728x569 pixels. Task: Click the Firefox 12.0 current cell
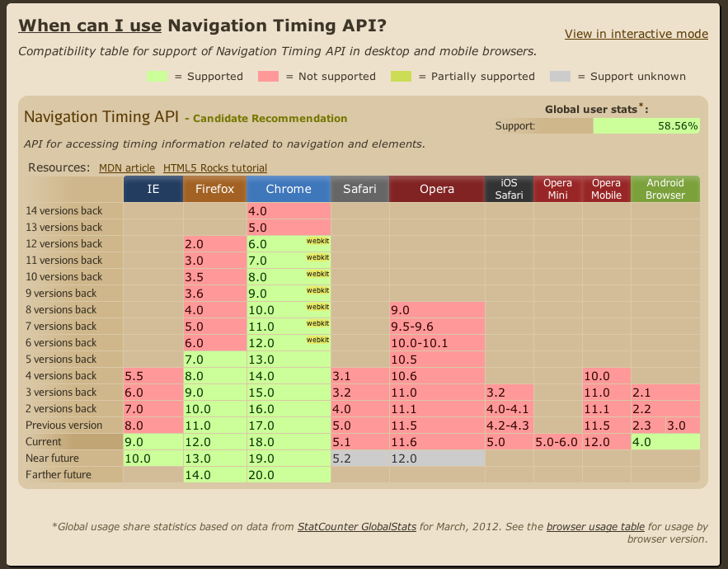click(215, 442)
